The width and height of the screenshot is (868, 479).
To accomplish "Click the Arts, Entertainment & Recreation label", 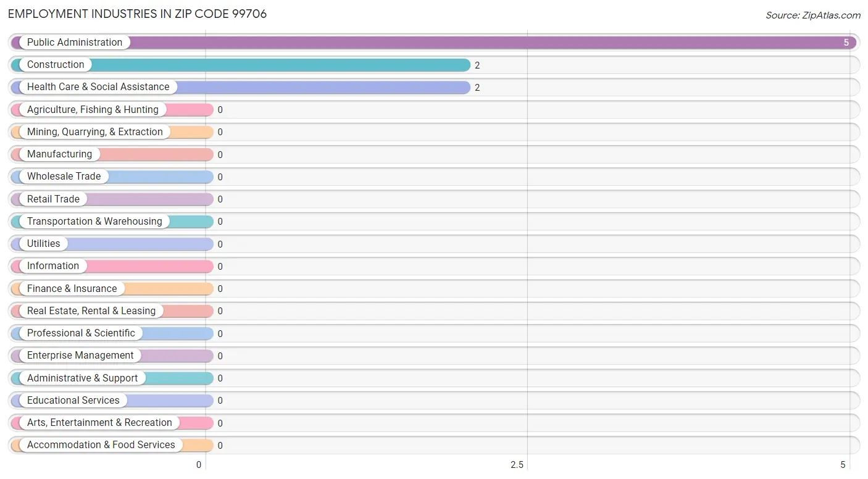I will pyautogui.click(x=99, y=423).
